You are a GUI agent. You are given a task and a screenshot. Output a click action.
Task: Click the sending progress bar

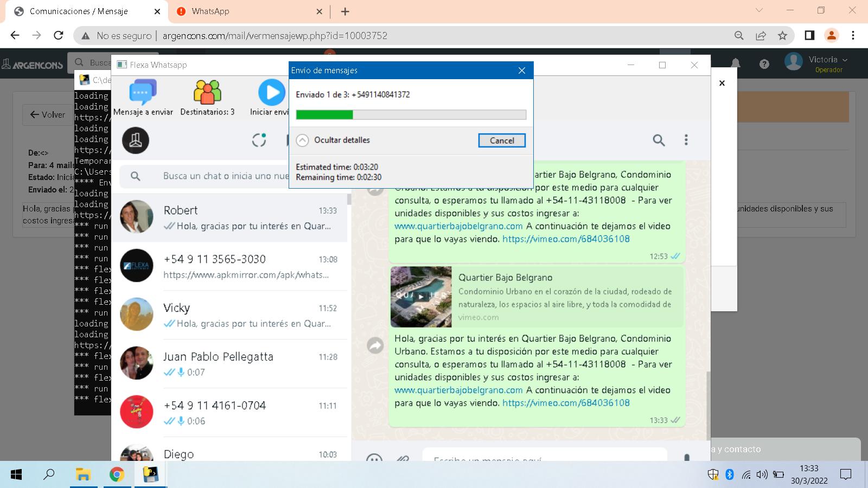[411, 114]
